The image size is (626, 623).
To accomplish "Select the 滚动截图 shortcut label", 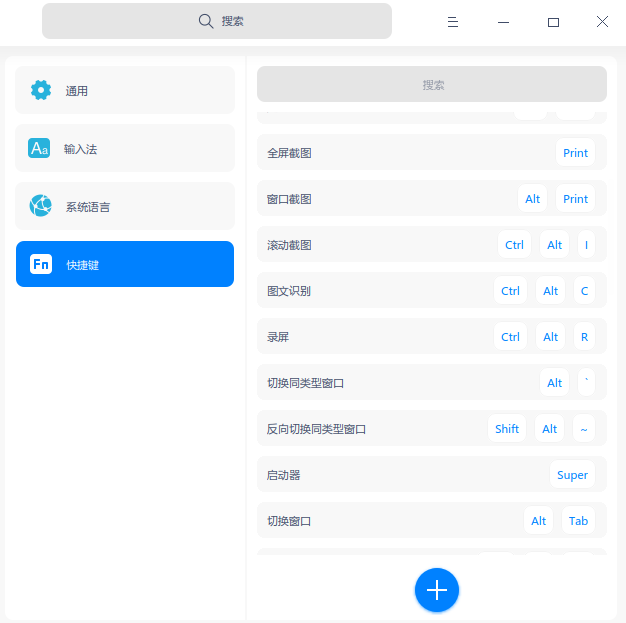I will pyautogui.click(x=289, y=245).
